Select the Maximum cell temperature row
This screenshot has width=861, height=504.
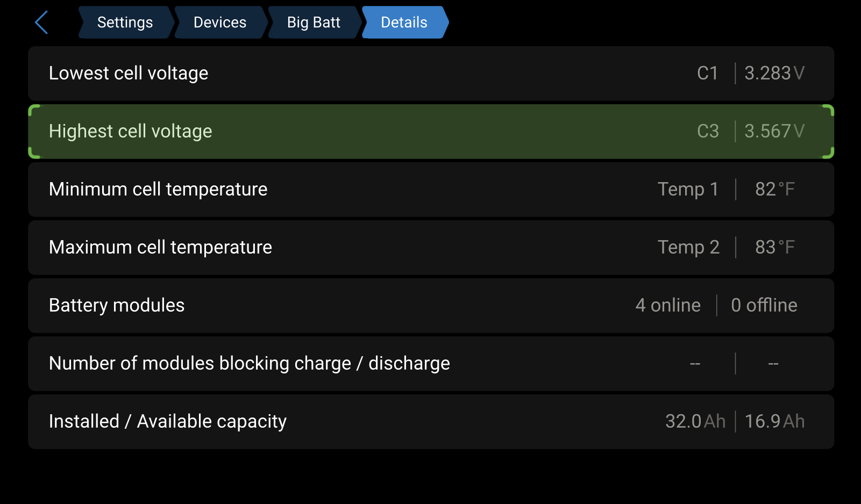click(x=431, y=247)
